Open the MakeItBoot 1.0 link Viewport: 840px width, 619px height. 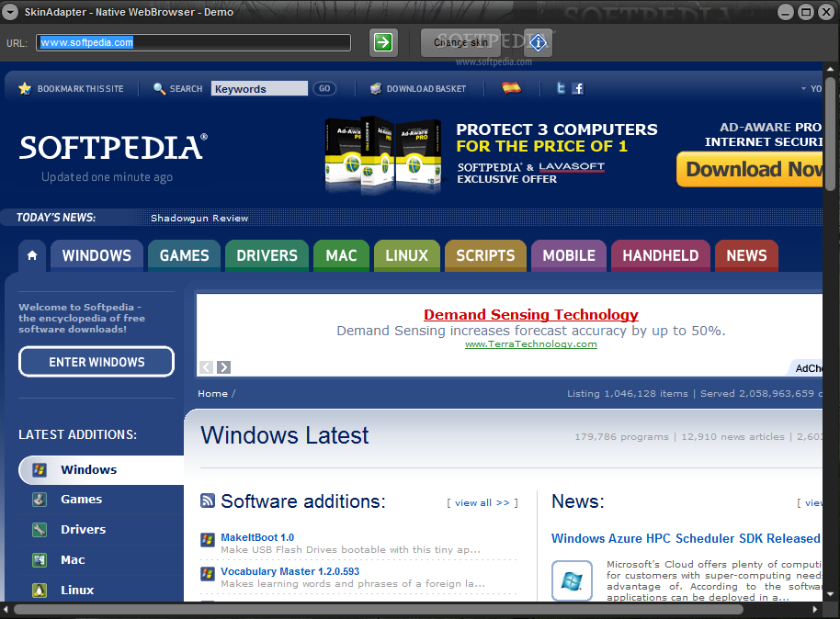(x=257, y=537)
